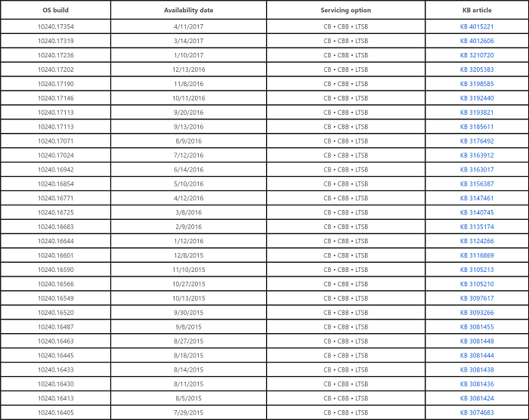Screen dimensions: 529x420
Task: Select OS build cell 10240.17146
Action: pos(56,98)
